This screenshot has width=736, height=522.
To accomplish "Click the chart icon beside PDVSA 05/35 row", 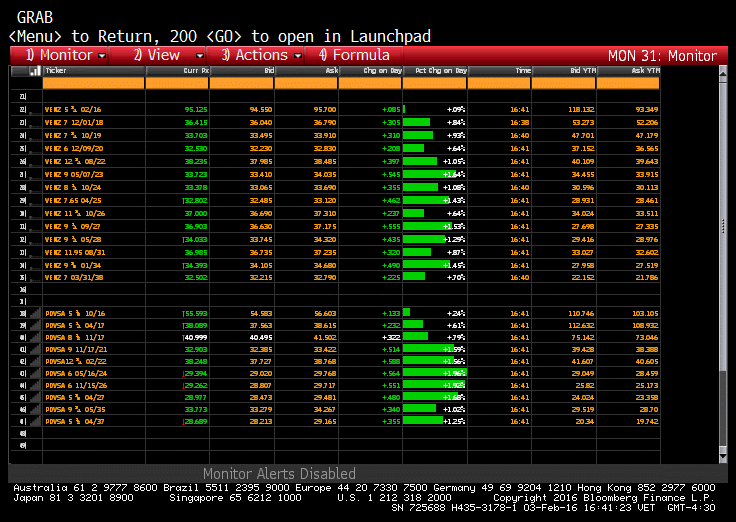I will (x=35, y=409).
